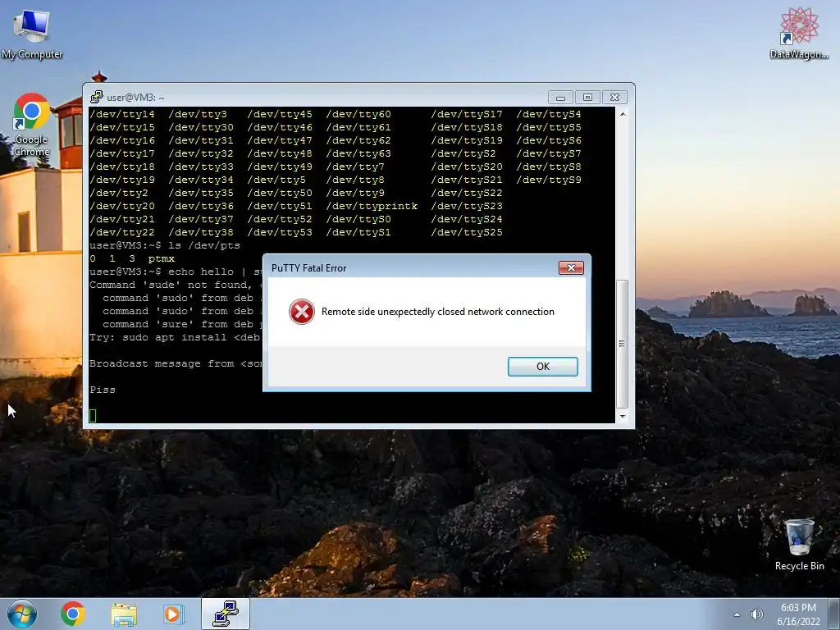Select the Recycle Bin desktop icon
Image resolution: width=840 pixels, height=630 pixels.
[x=799, y=545]
